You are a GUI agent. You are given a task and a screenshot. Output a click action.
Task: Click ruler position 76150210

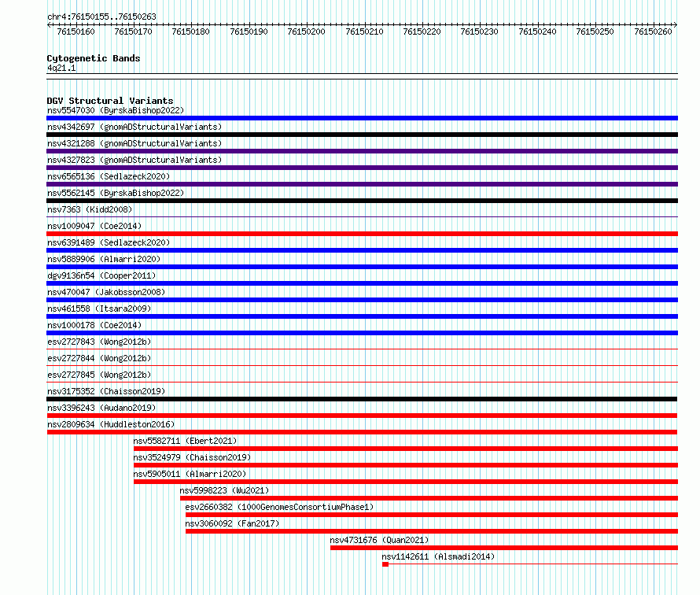tap(364, 31)
